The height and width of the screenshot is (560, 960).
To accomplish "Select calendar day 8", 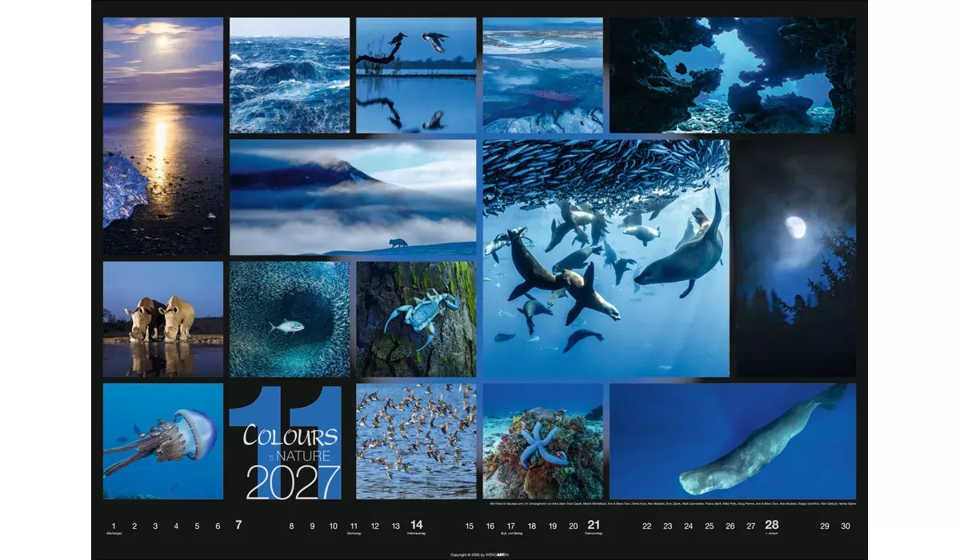I will coord(291,526).
